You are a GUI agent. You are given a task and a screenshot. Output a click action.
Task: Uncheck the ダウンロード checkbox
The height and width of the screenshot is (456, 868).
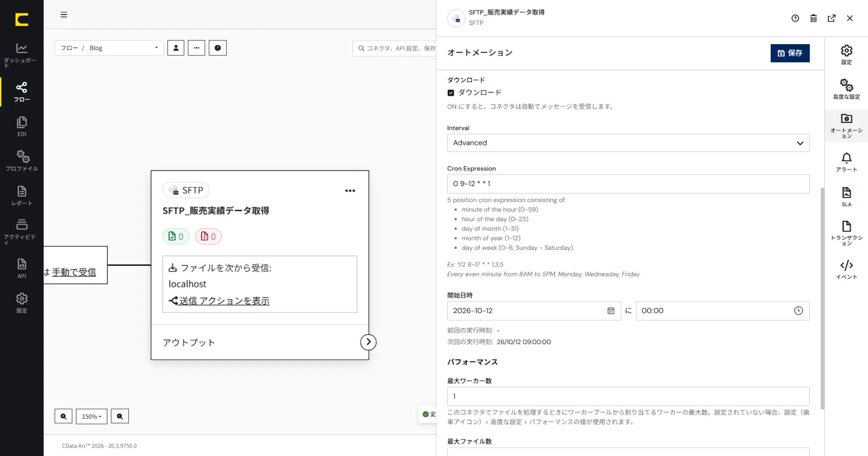pos(451,93)
